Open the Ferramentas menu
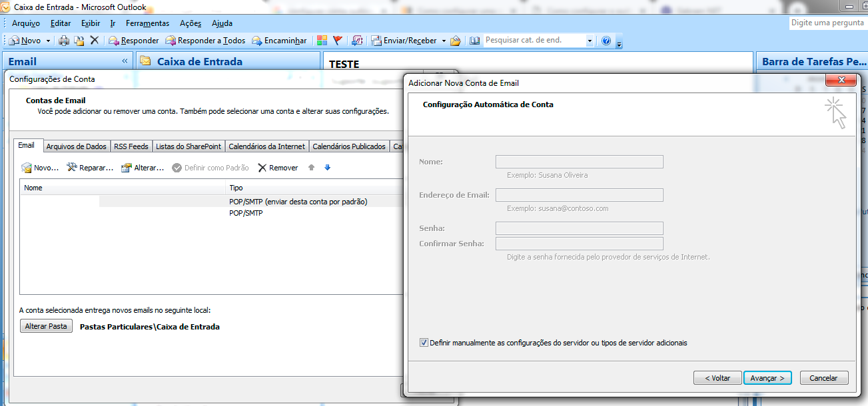This screenshot has height=406, width=868. (148, 23)
